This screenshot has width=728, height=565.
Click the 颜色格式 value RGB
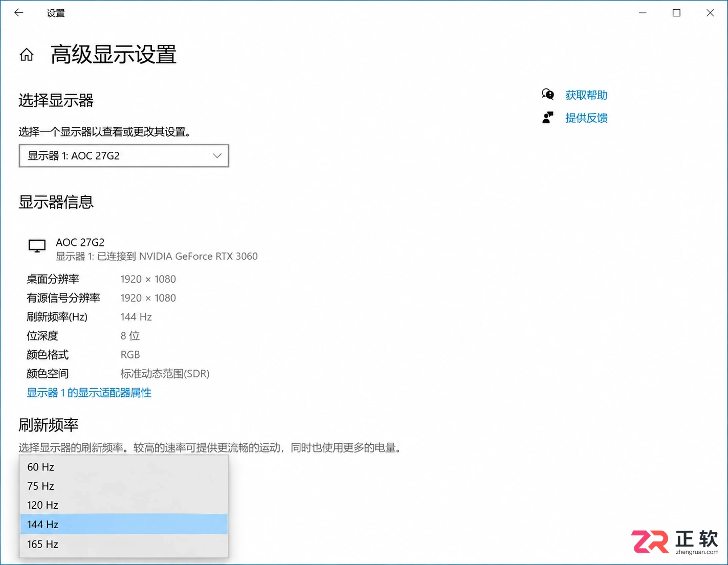tap(130, 355)
